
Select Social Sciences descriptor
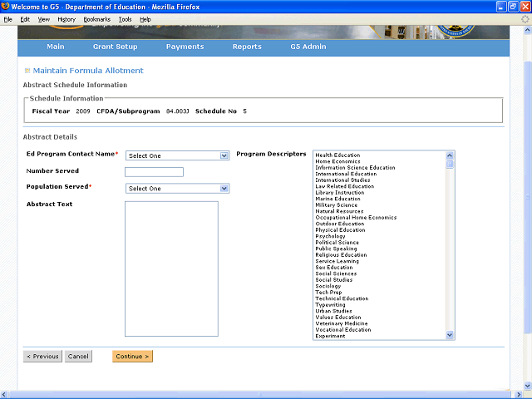point(336,273)
